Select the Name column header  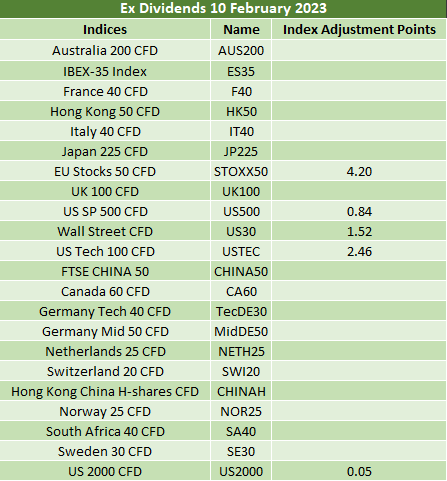coord(241,30)
